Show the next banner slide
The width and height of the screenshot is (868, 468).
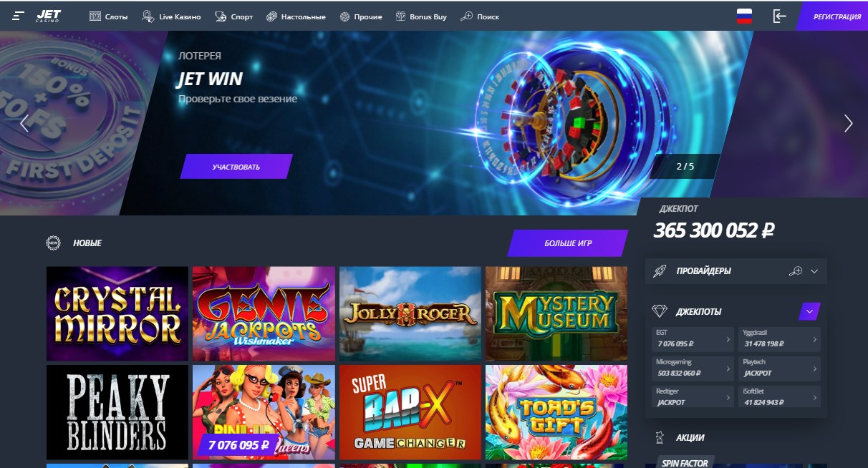[x=848, y=123]
